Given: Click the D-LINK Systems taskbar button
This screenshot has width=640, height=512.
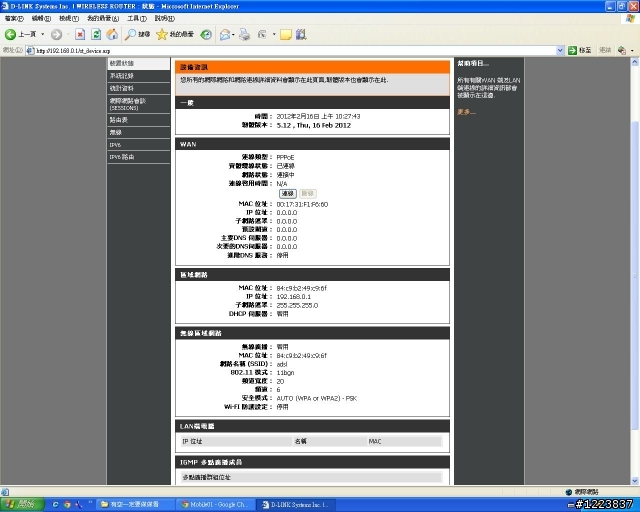Looking at the screenshot, I should point(297,505).
